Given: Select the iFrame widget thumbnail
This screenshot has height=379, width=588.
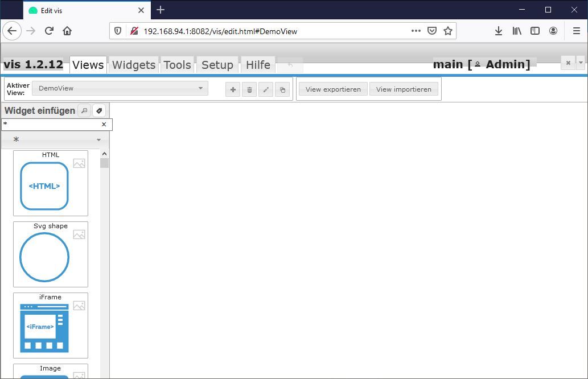Looking at the screenshot, I should point(51,326).
